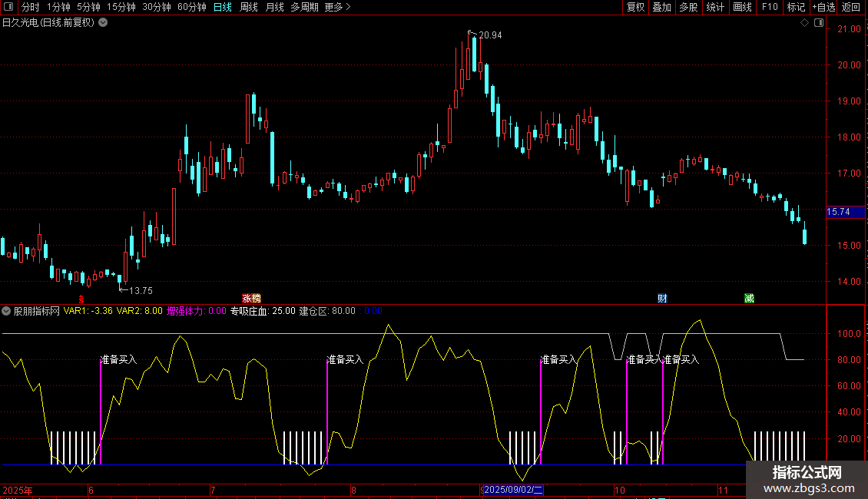
Task: Open the 画线 drawing tools
Action: (742, 7)
